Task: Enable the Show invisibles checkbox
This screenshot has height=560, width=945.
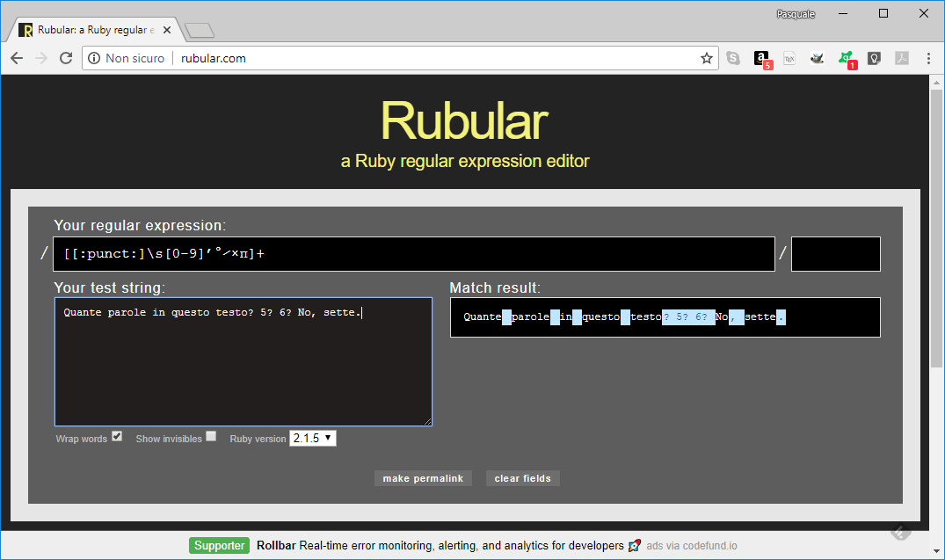Action: [x=211, y=436]
